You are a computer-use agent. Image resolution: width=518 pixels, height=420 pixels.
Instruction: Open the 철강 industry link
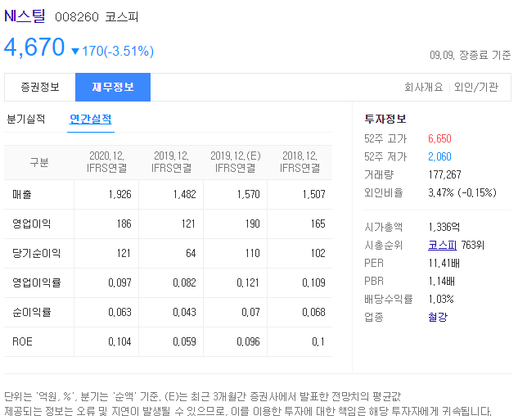pyautogui.click(x=438, y=317)
